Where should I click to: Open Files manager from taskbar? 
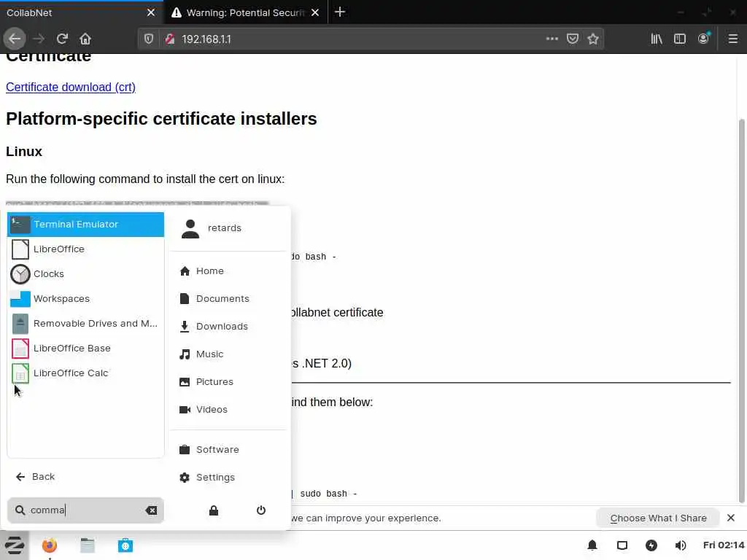click(88, 545)
